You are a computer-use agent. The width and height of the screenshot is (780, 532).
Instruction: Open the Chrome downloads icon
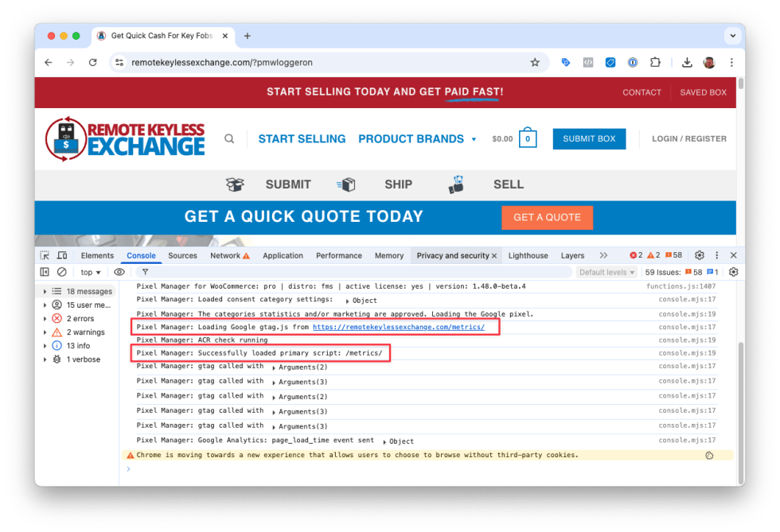(687, 63)
